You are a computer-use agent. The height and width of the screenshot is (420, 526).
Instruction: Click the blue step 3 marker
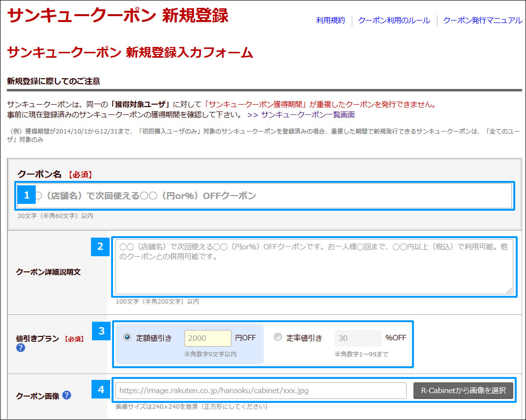click(100, 330)
